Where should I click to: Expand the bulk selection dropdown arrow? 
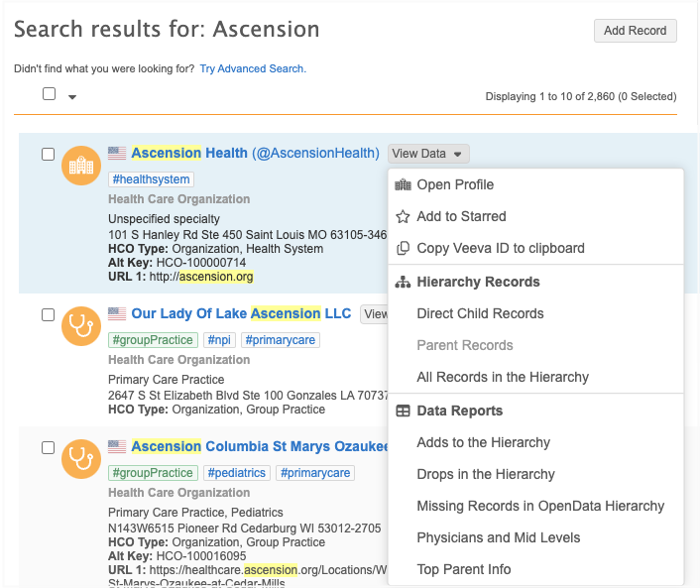72,96
